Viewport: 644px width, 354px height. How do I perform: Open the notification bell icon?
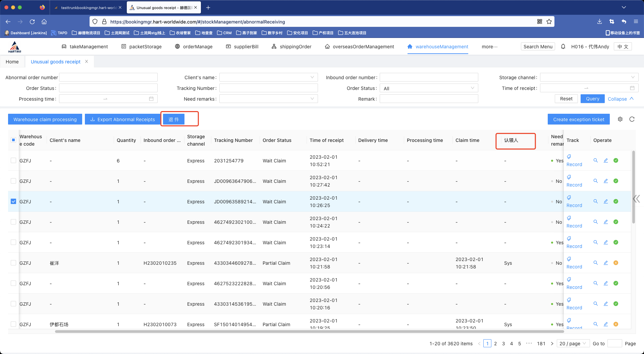click(x=563, y=47)
